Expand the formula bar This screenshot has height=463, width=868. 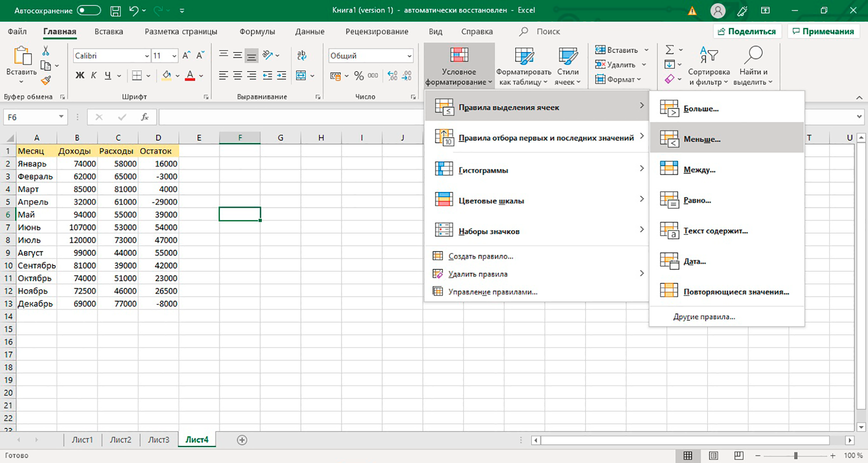(x=859, y=117)
